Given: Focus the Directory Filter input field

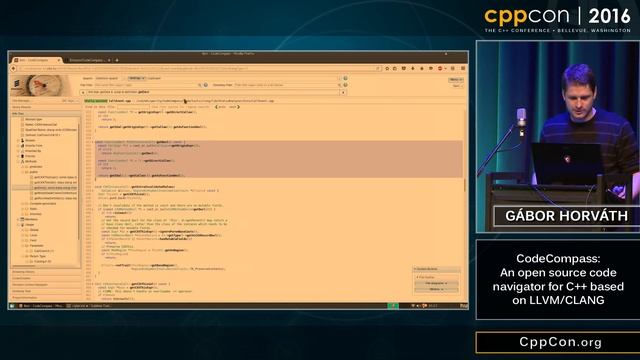Looking at the screenshot, I should [286, 85].
